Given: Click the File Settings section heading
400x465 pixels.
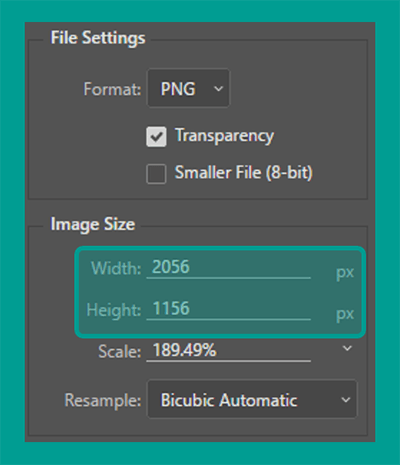Looking at the screenshot, I should click(98, 38).
